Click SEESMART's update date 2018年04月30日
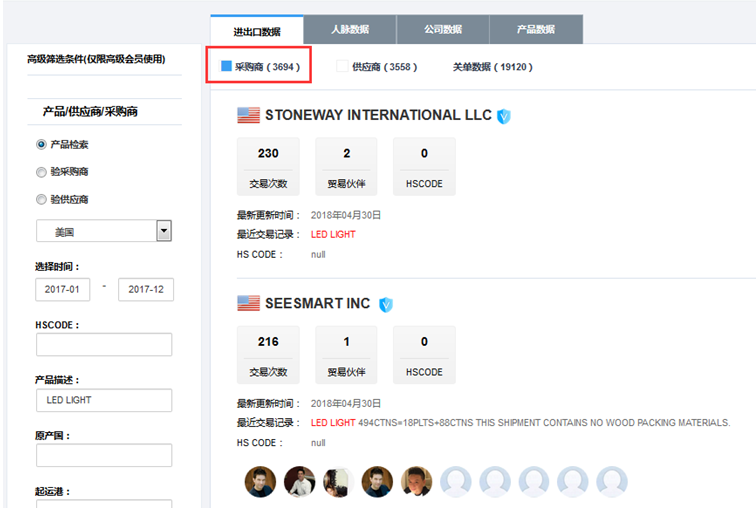Screen dimensions: 756x521 (x=346, y=403)
